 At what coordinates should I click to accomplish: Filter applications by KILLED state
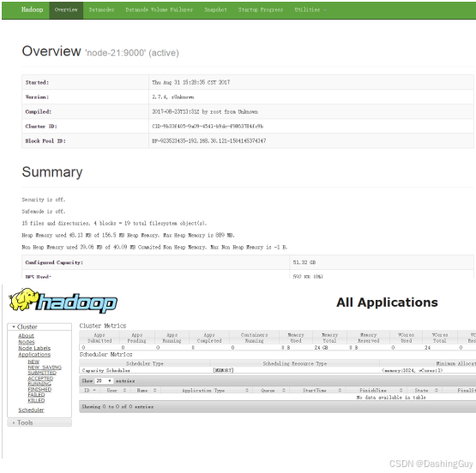coord(36,400)
